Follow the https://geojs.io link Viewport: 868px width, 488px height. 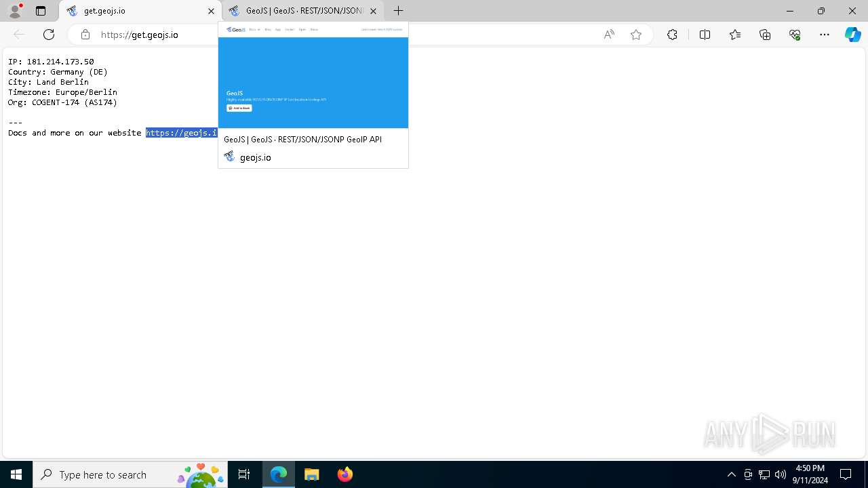pyautogui.click(x=181, y=133)
